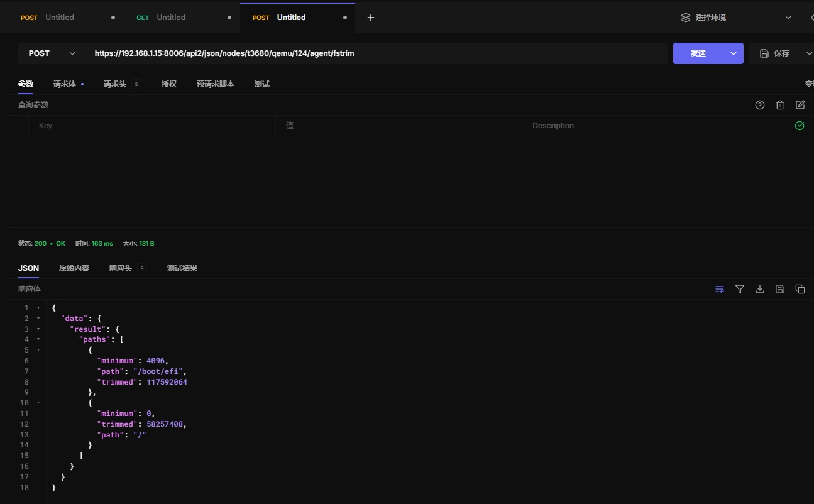This screenshot has width=814, height=504.
Task: Open the 响应头 response tab
Action: point(121,268)
